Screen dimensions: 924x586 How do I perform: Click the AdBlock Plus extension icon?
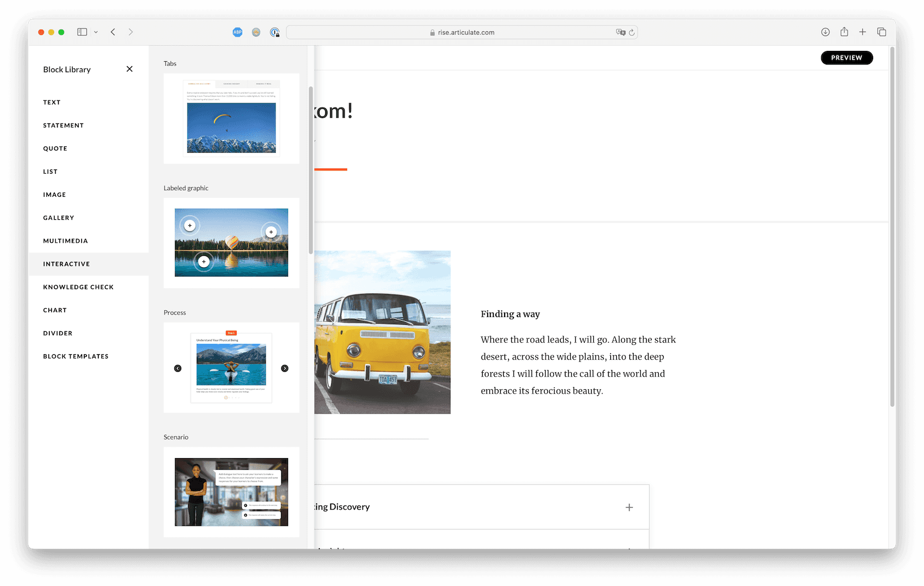click(x=237, y=32)
